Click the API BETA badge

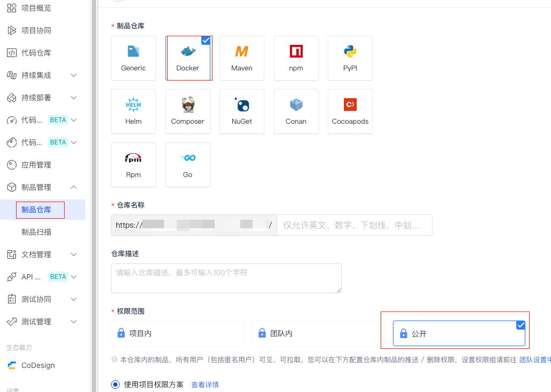58,277
